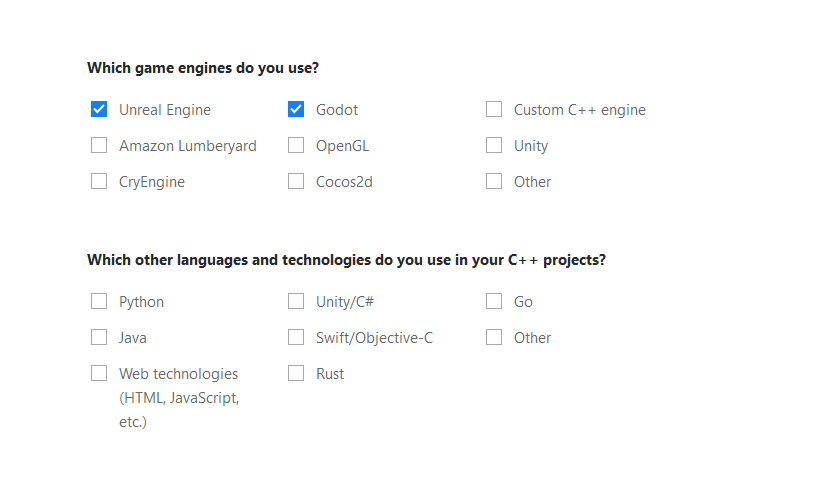Check Other under languages and technologies
818x483 pixels.
[494, 338]
